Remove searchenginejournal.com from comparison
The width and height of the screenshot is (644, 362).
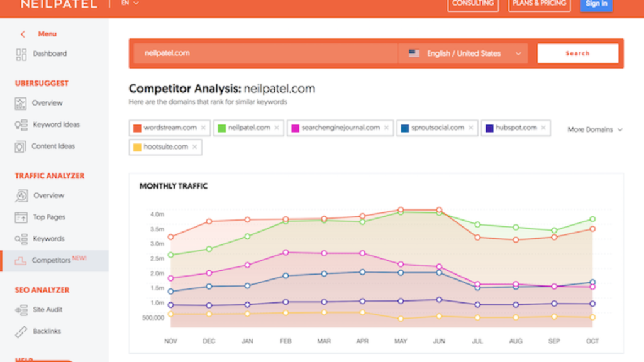(387, 128)
